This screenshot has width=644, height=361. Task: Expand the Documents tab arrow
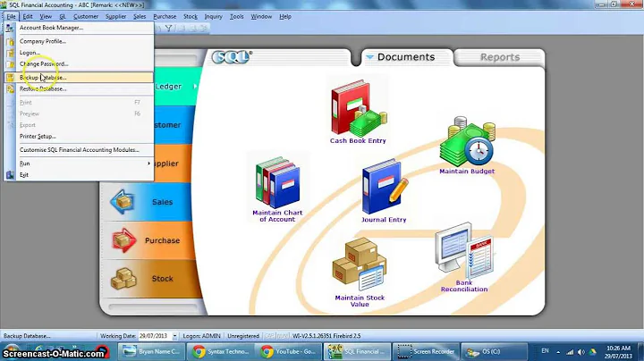click(x=369, y=57)
